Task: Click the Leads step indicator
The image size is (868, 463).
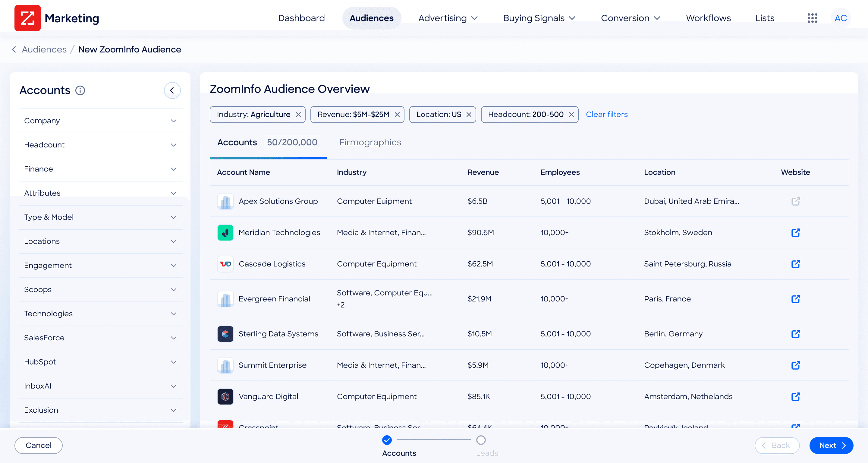Action: [481, 440]
